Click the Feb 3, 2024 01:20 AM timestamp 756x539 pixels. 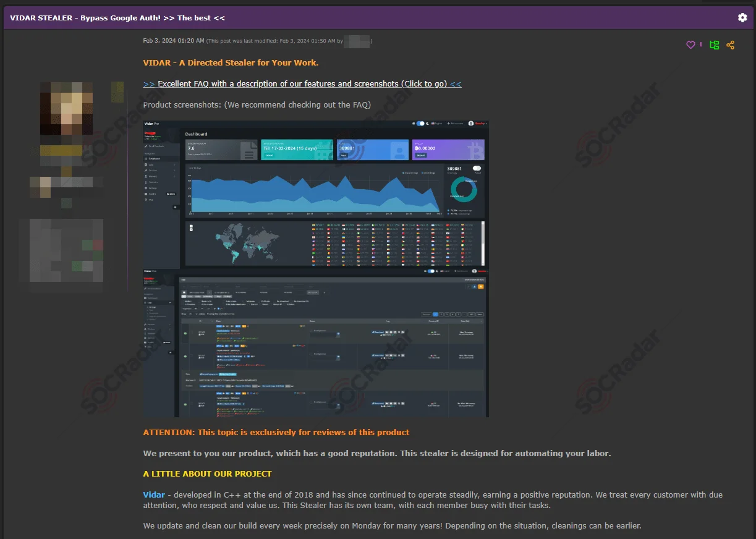pos(174,41)
